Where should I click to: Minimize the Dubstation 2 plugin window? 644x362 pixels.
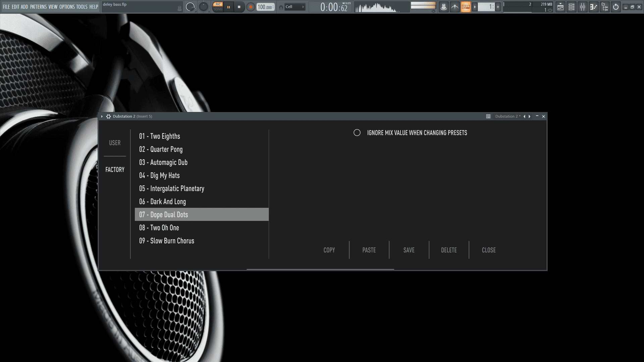[537, 116]
